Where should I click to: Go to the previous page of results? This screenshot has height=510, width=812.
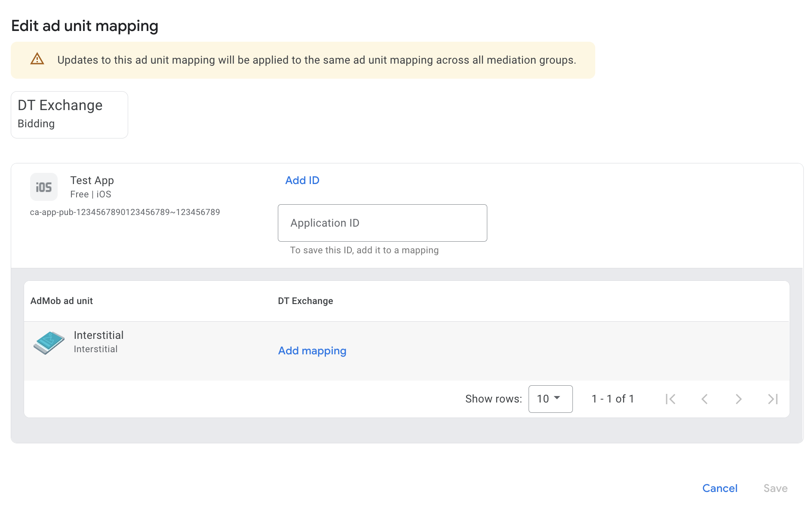pos(704,399)
